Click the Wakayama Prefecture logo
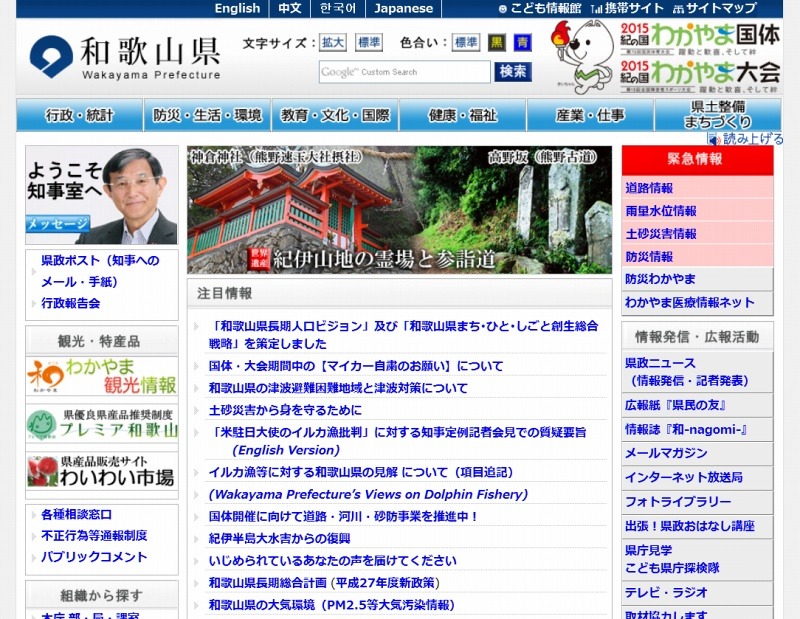This screenshot has width=800, height=619. click(125, 58)
